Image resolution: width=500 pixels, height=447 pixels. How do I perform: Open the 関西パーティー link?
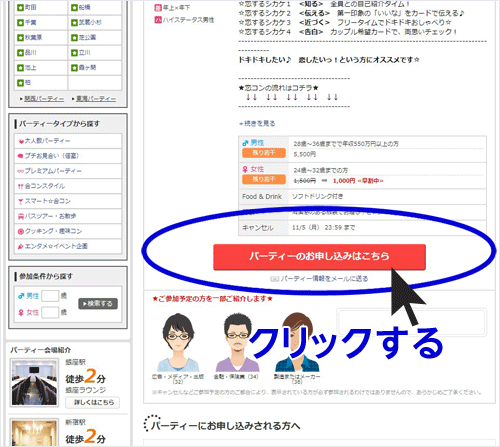point(44,99)
